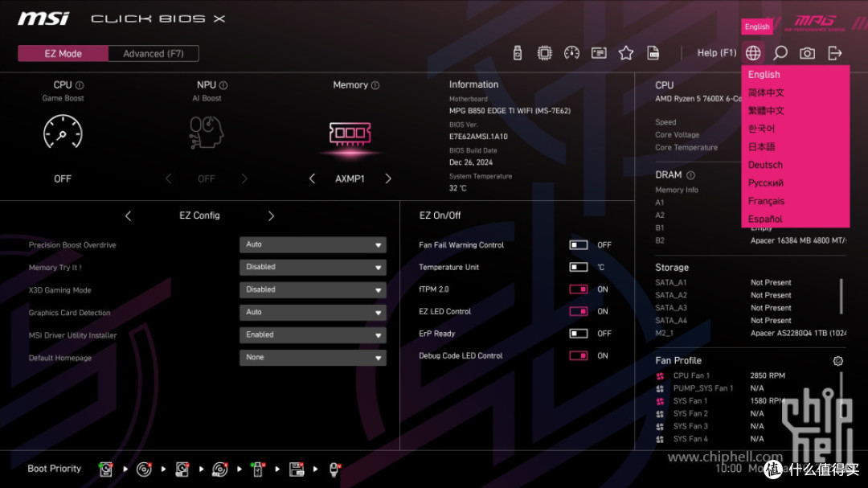This screenshot has height=488, width=868.
Task: Click the CPU Game Boost gauge icon
Action: pyautogui.click(x=63, y=132)
